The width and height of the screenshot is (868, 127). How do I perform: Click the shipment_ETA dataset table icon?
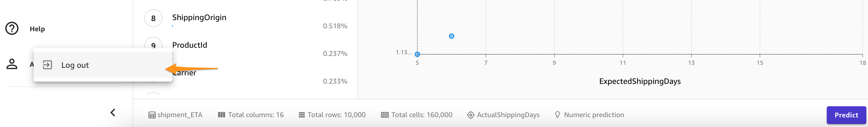tap(152, 115)
